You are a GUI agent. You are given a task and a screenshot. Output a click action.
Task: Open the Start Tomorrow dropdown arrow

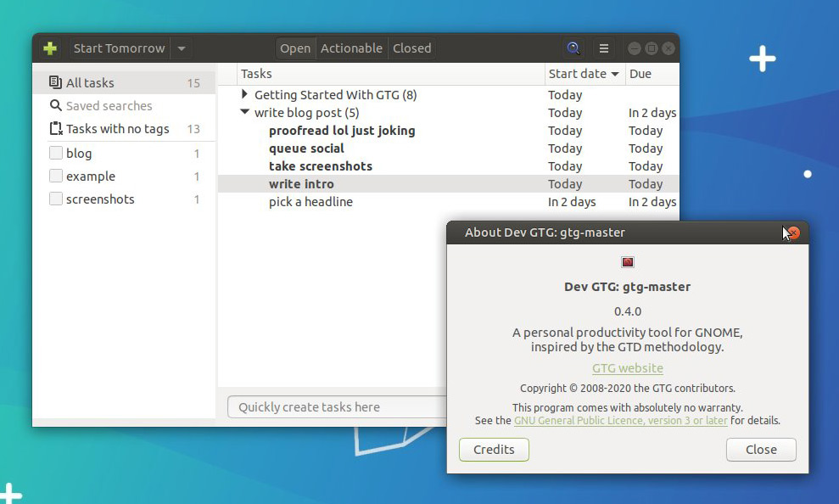[182, 48]
